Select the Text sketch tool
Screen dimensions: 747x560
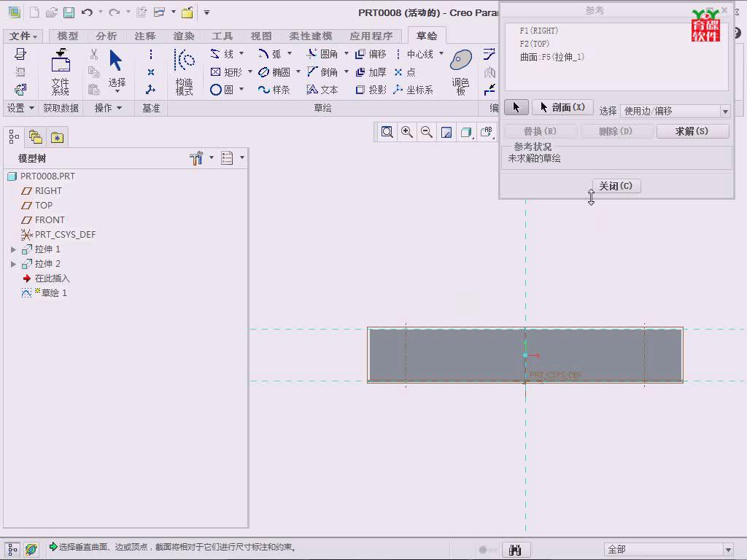coord(322,90)
